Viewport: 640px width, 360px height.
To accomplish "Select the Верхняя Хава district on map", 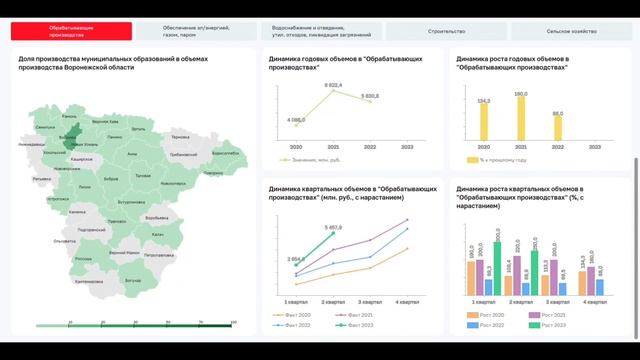I will [x=105, y=122].
